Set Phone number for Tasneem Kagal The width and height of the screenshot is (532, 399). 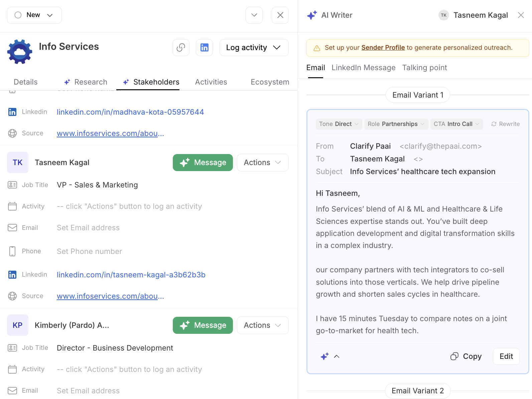point(90,251)
